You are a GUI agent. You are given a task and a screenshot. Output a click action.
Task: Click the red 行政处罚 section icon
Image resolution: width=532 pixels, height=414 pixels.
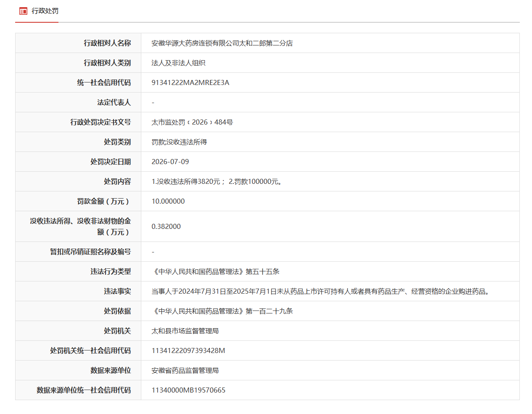(23, 11)
